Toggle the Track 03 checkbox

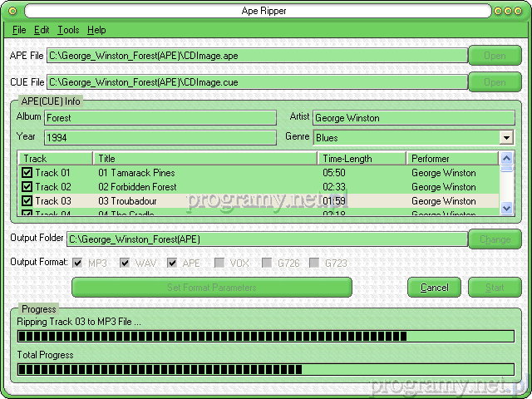27,201
